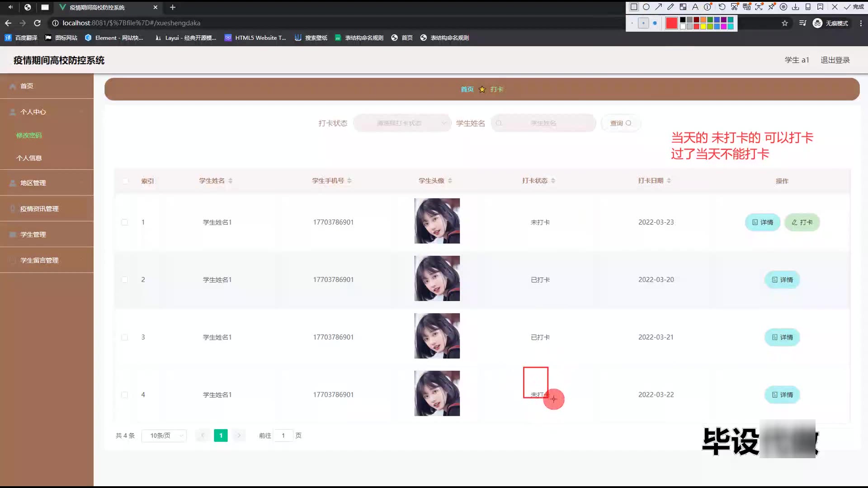Check the row 3 checkbox
The width and height of the screenshot is (868, 488).
(x=125, y=338)
